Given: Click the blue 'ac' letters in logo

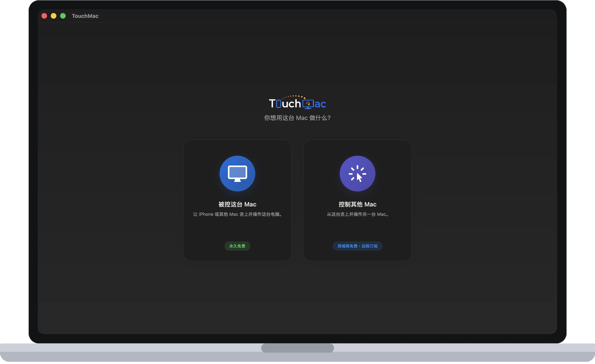Looking at the screenshot, I should point(320,104).
